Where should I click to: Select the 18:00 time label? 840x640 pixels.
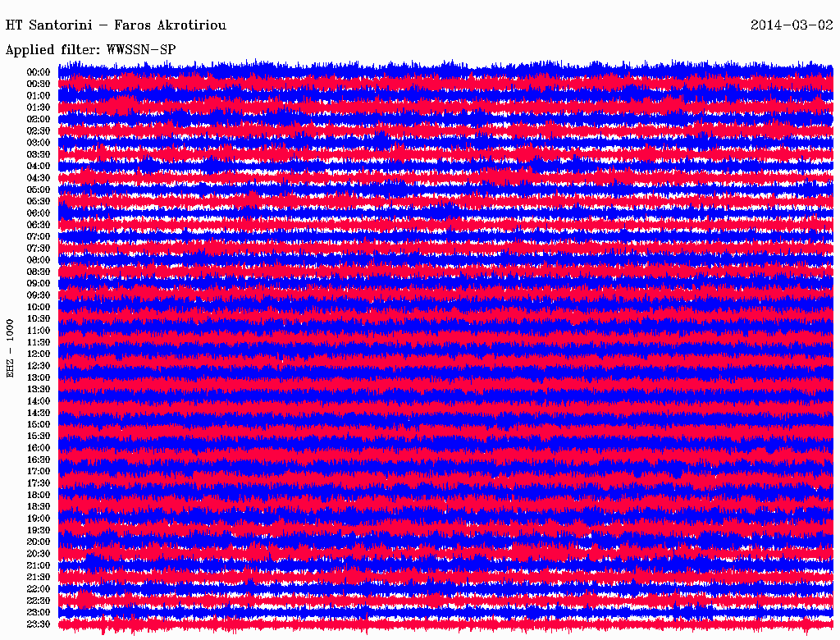click(39, 496)
